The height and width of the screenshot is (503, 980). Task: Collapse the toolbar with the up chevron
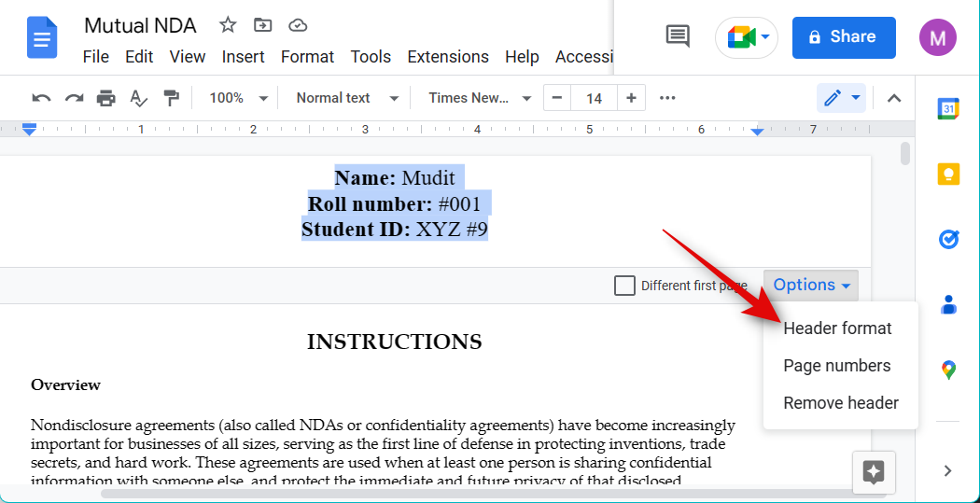pos(893,98)
